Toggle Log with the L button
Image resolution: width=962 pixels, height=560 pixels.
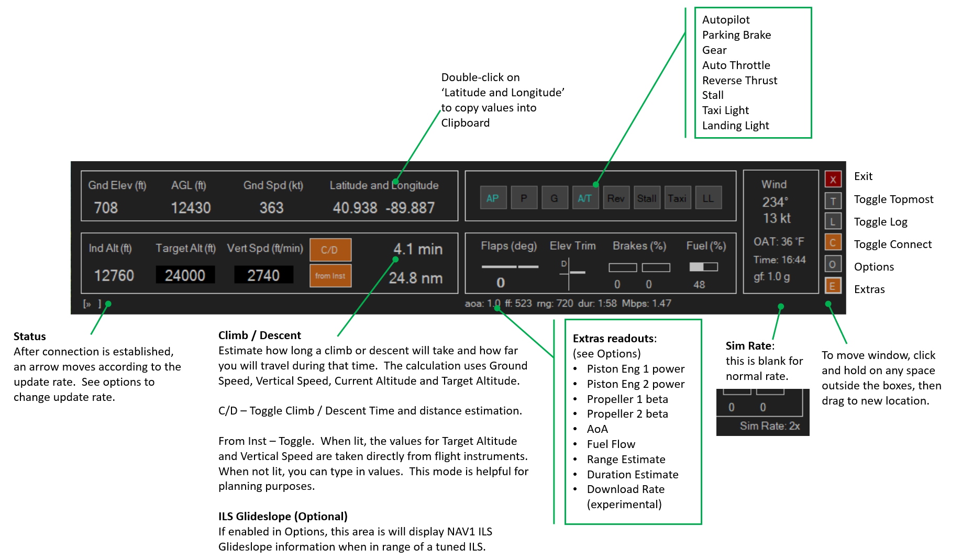click(x=833, y=221)
